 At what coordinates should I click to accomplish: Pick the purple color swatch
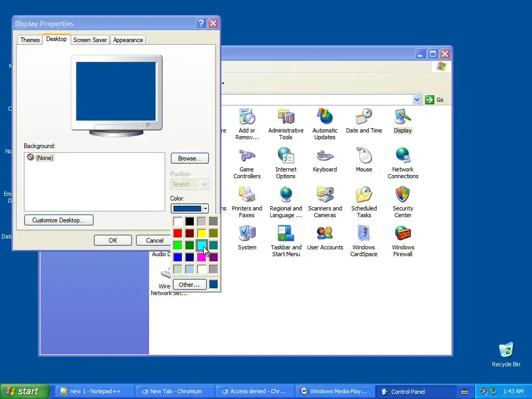214,257
